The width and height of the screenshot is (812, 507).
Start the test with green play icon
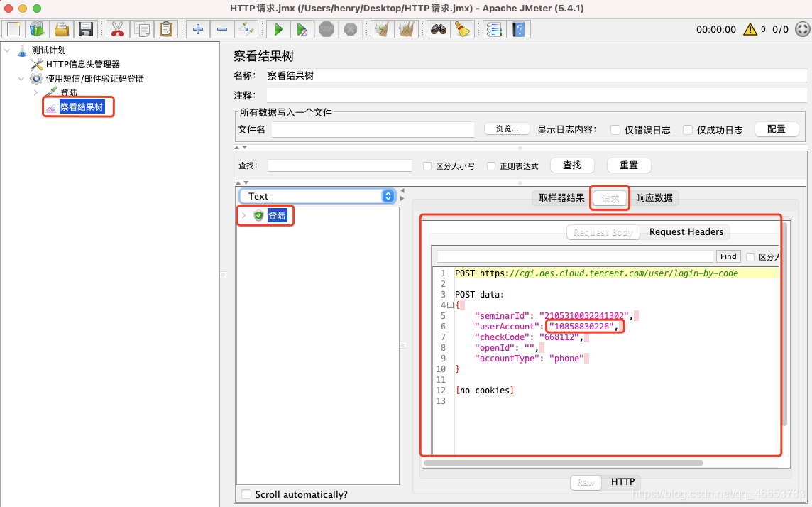tap(278, 29)
